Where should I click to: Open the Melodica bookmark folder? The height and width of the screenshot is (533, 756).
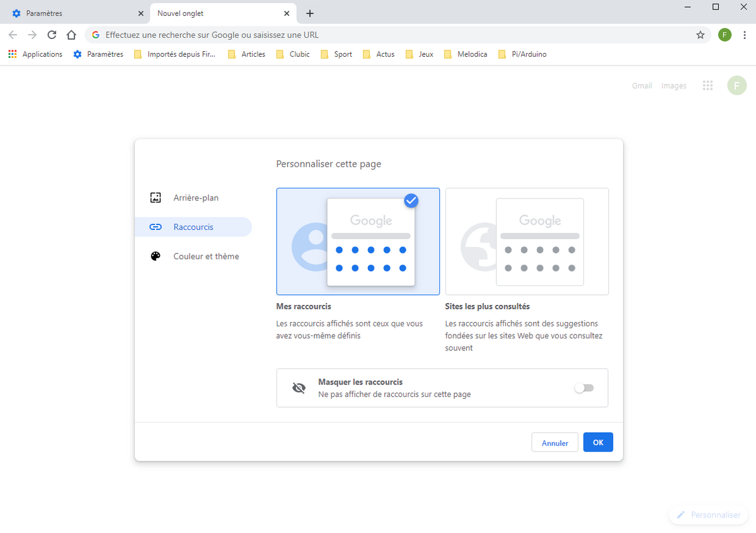pyautogui.click(x=466, y=54)
